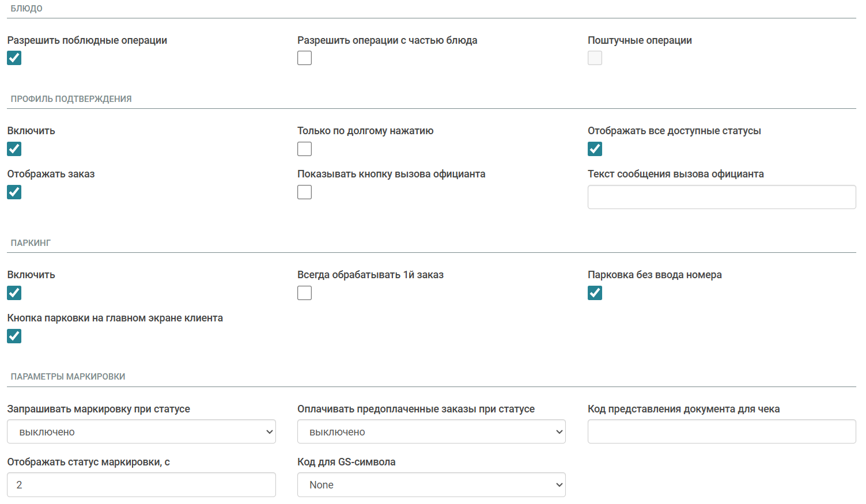Click 'Текст сообщения вызова официанта' text field
The width and height of the screenshot is (866, 504).
pos(721,197)
